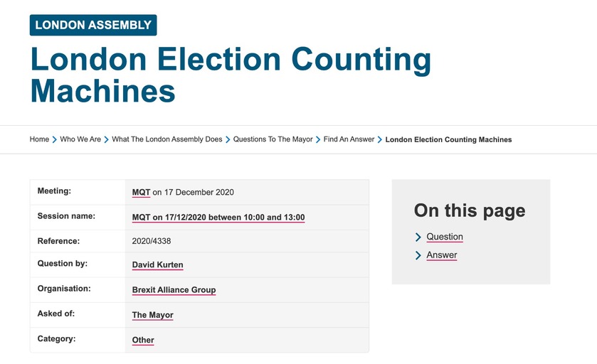Open the Brexit Alliance Group link
The width and height of the screenshot is (597, 364).
tap(174, 290)
